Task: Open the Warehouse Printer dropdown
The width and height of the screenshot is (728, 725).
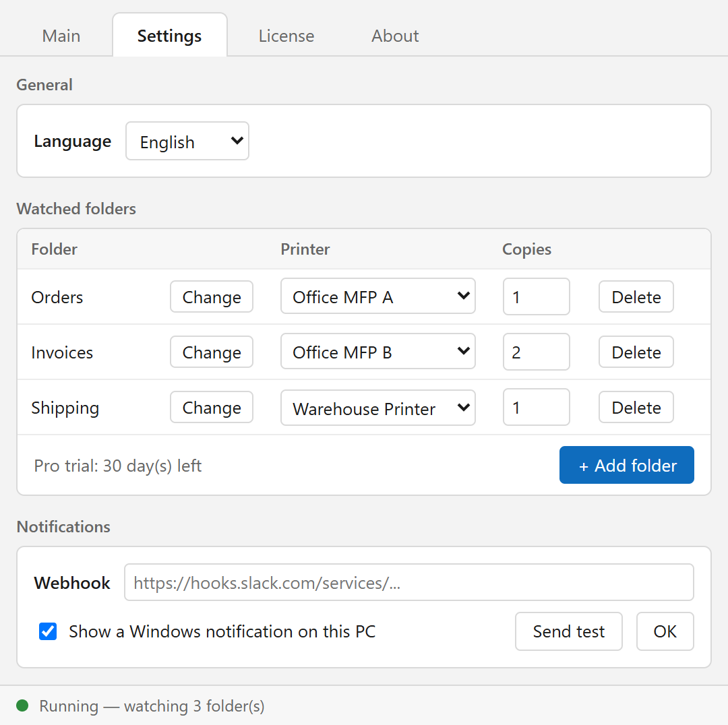Action: click(378, 408)
